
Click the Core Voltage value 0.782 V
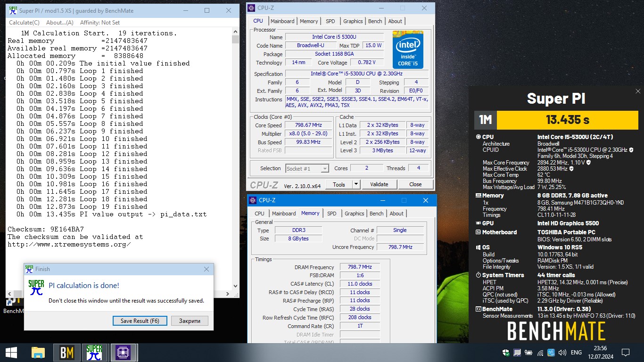[367, 62]
